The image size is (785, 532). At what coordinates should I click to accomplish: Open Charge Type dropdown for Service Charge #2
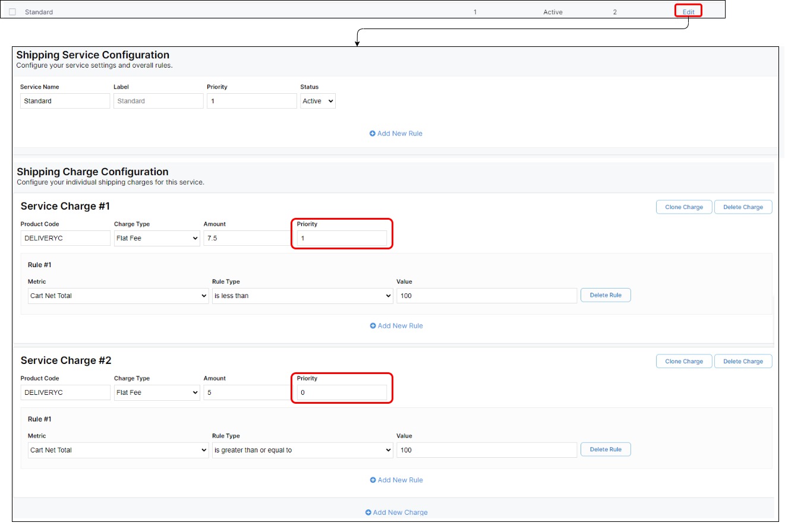[157, 392]
